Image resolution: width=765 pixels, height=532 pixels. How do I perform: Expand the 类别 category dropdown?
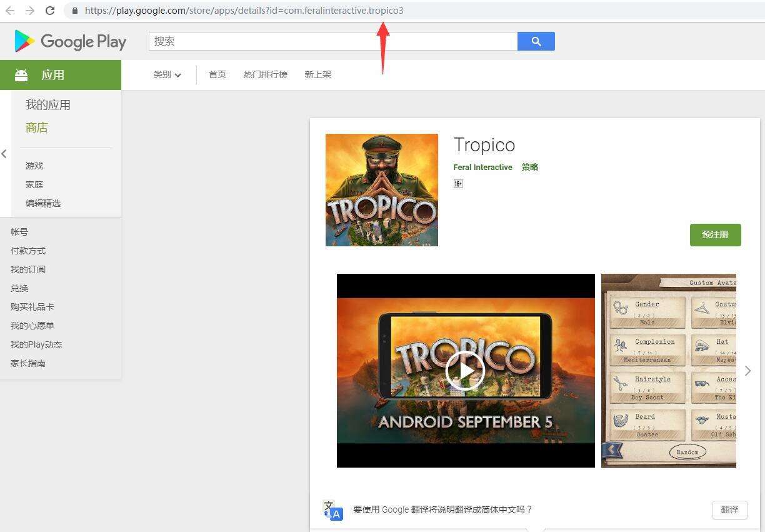pyautogui.click(x=167, y=74)
